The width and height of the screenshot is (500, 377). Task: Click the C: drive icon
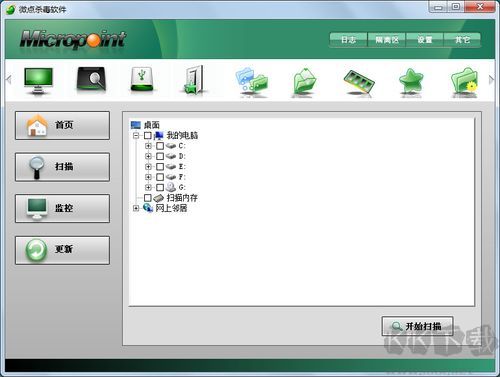point(171,146)
